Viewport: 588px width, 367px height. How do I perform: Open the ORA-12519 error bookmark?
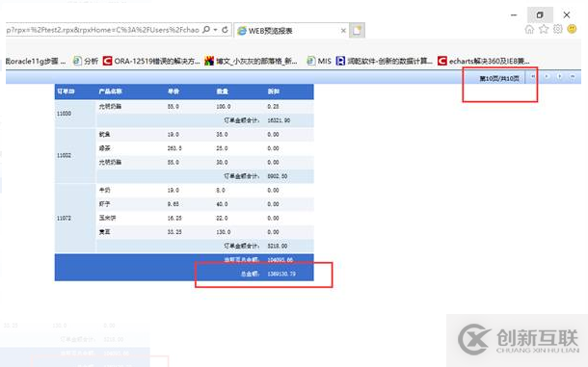pos(151,61)
